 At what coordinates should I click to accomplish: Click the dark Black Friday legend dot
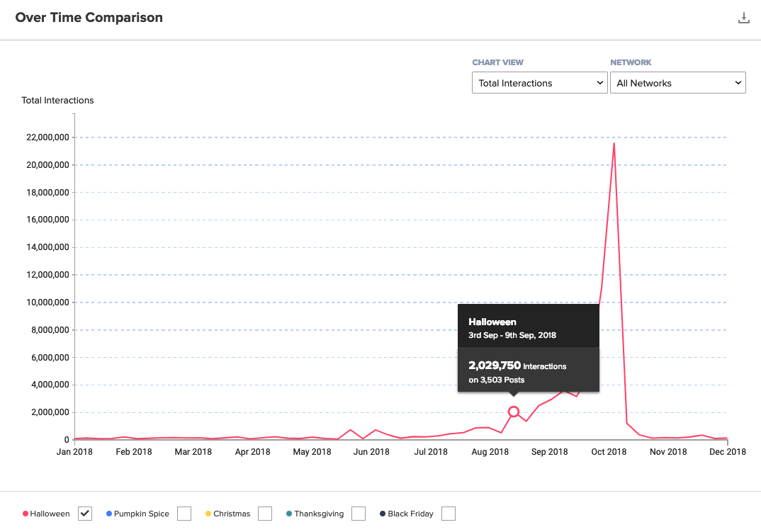(383, 514)
